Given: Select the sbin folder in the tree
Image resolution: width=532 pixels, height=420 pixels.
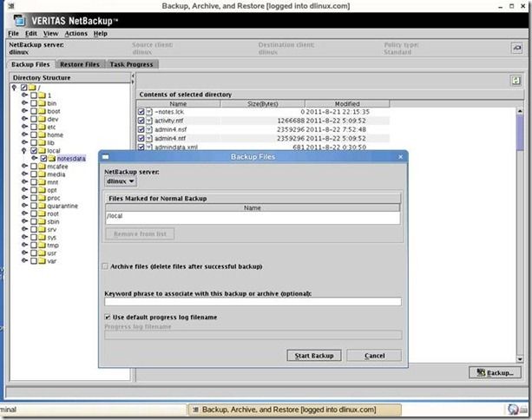Looking at the screenshot, I should [53, 221].
